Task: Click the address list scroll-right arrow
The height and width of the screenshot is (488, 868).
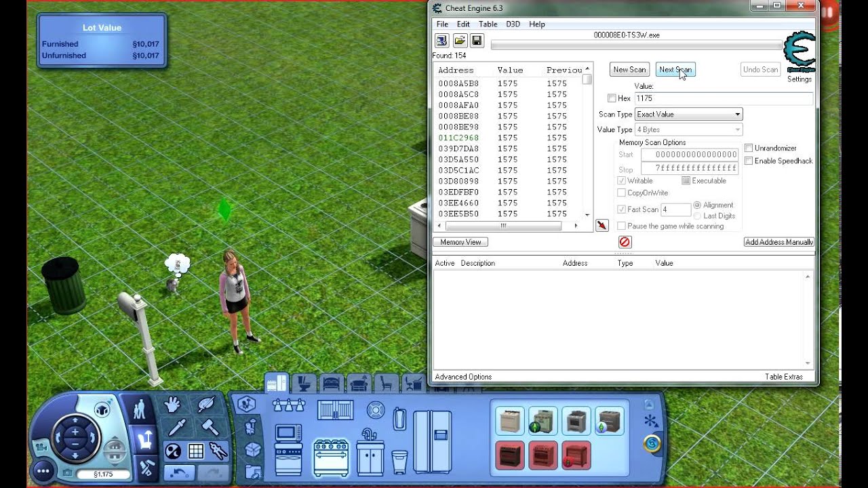Action: 576,226
